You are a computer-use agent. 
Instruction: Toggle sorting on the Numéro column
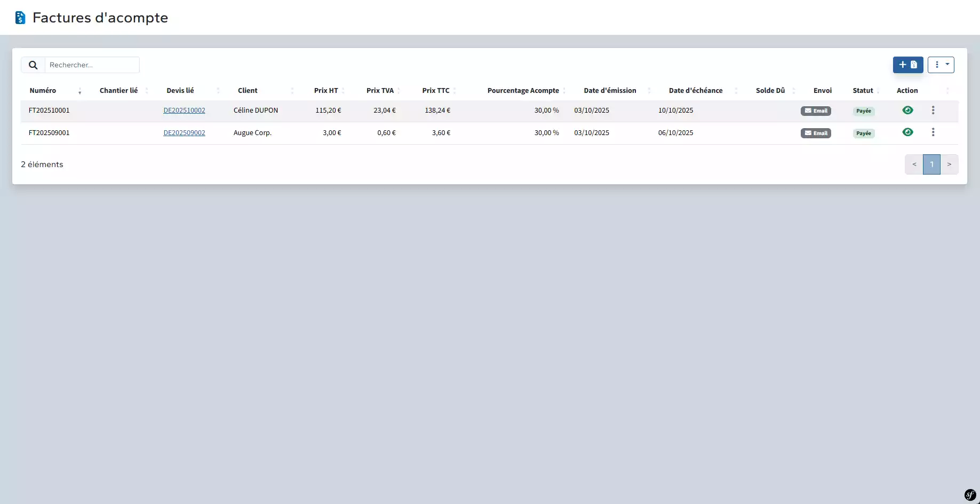click(x=79, y=91)
